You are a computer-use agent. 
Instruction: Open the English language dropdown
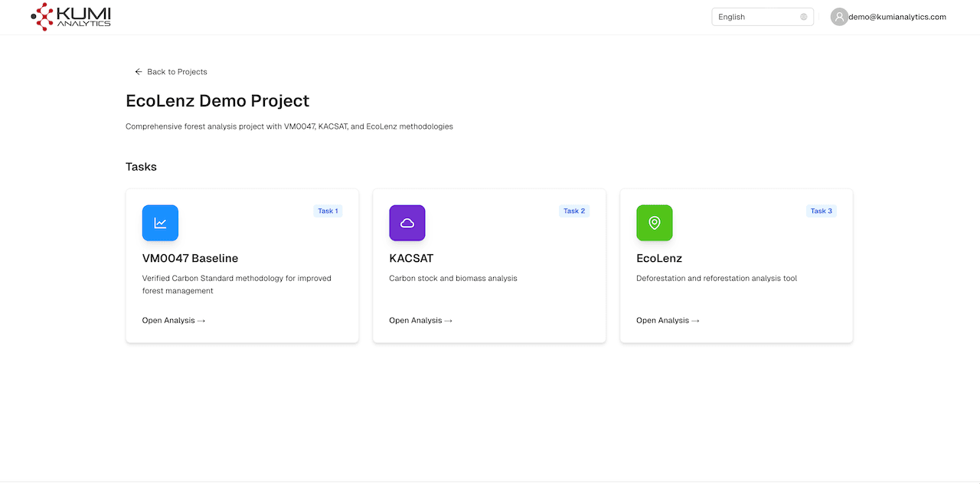click(x=763, y=17)
